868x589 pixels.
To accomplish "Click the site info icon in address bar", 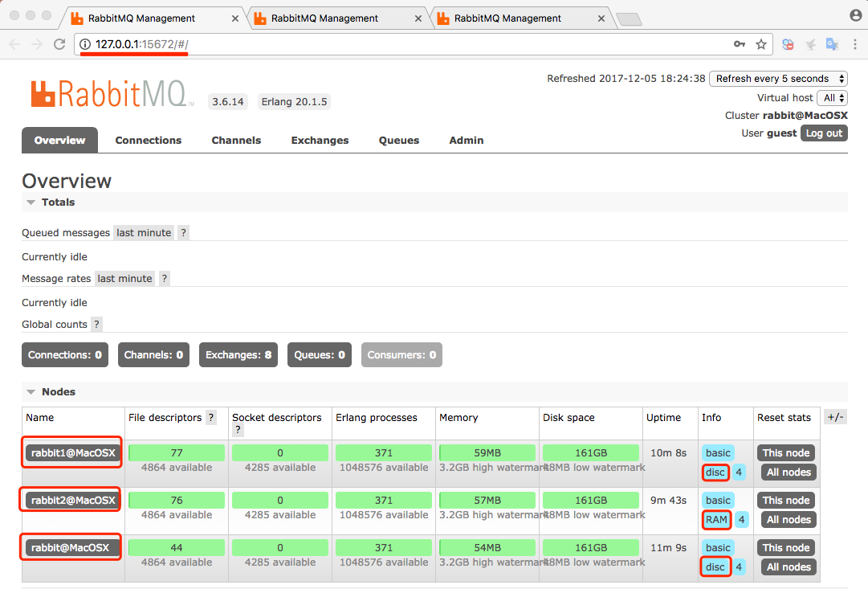I will click(84, 44).
